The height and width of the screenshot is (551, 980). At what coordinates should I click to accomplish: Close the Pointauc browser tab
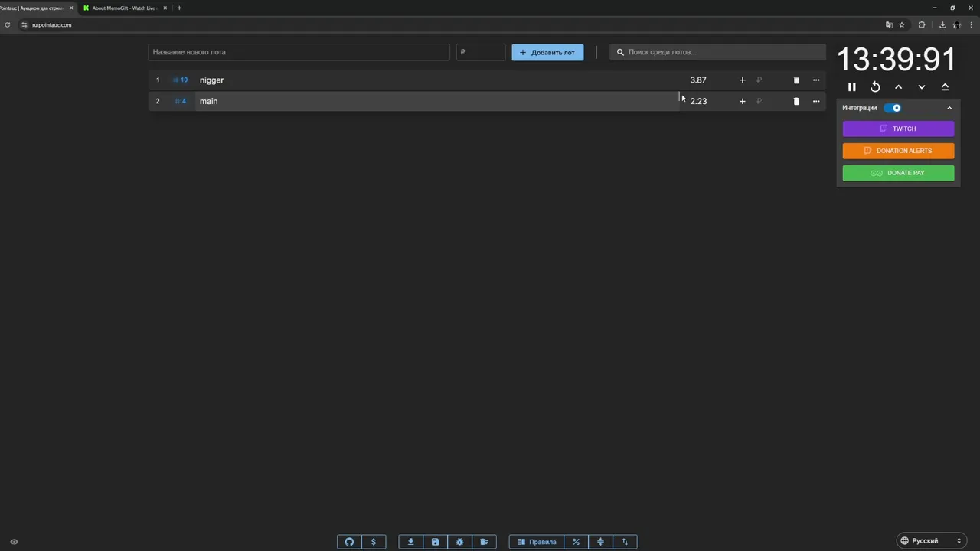(71, 8)
